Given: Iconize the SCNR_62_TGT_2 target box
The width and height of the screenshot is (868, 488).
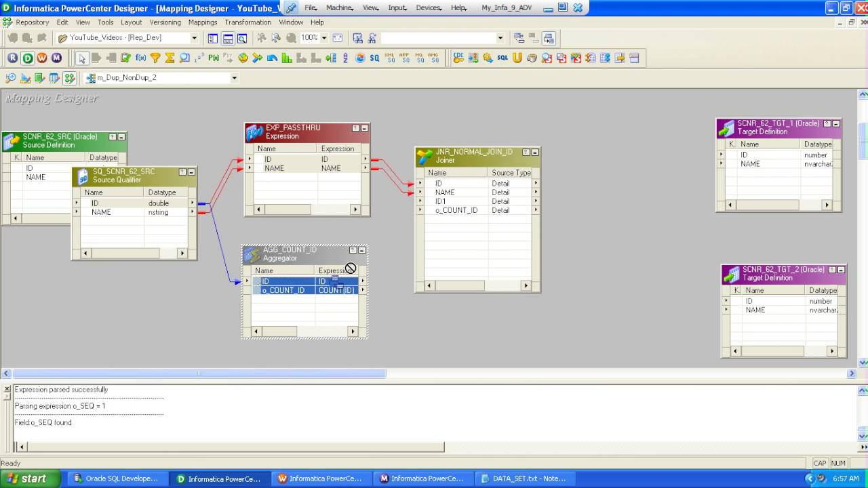Looking at the screenshot, I should (x=841, y=270).
